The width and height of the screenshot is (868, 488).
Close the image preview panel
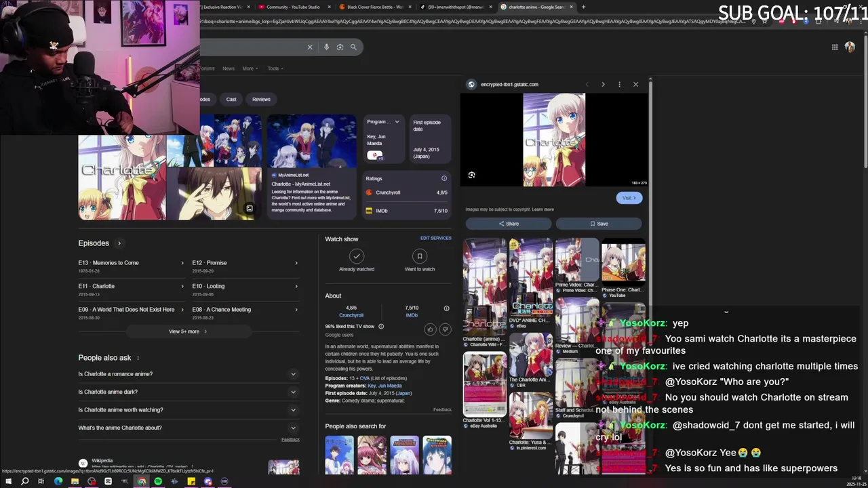point(635,84)
